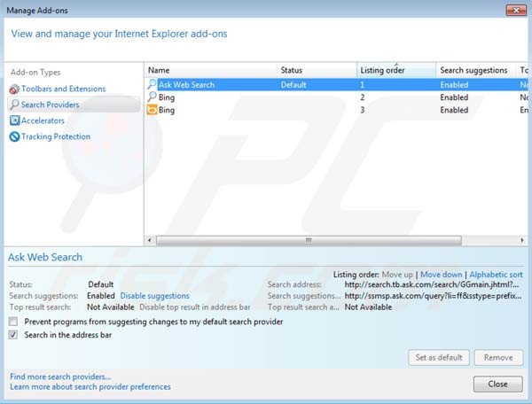Open the Accelerators add-on type
This screenshot has height=404, width=532.
43,120
